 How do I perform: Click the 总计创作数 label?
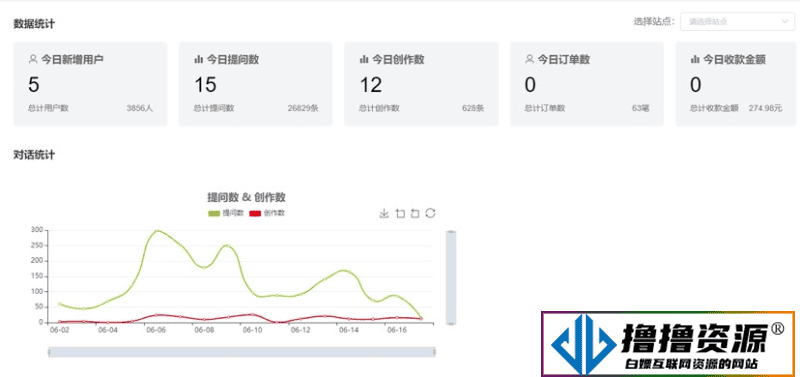coord(379,108)
